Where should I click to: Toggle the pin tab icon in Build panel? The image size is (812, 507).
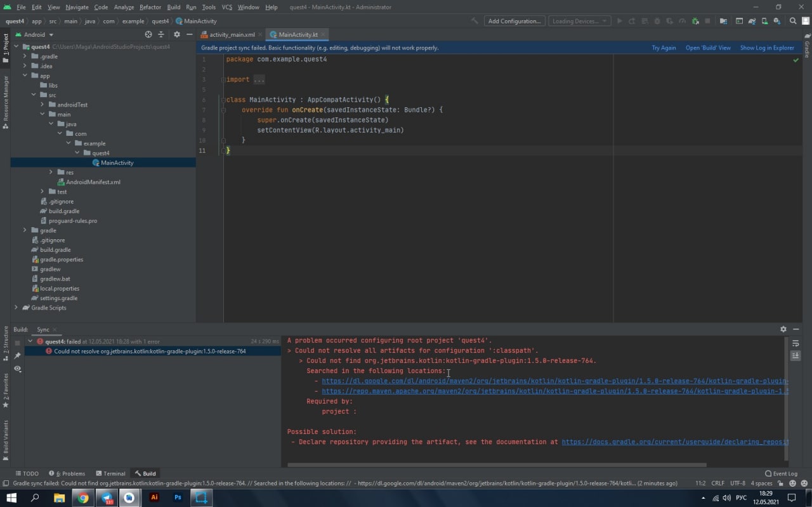click(17, 356)
